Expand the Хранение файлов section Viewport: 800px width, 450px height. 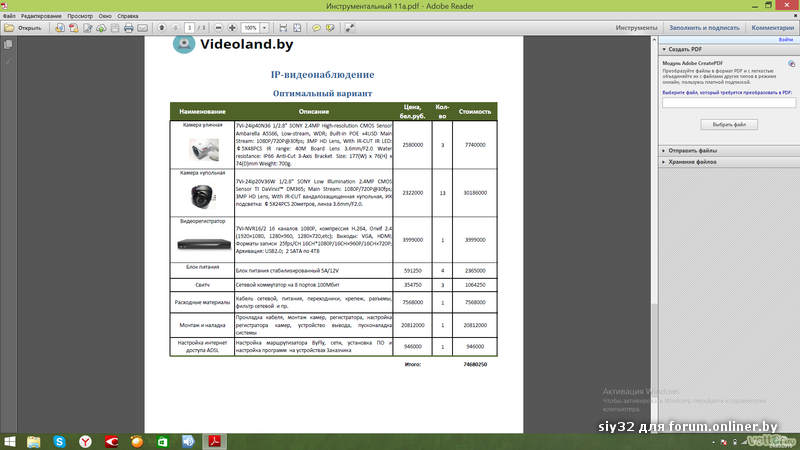(664, 162)
